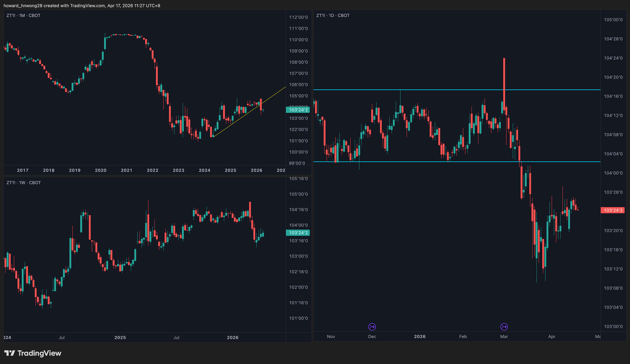Image resolution: width=630 pixels, height=364 pixels.
Task: Click the 103'04'0 label on the daily price axis
Action: (x=613, y=307)
